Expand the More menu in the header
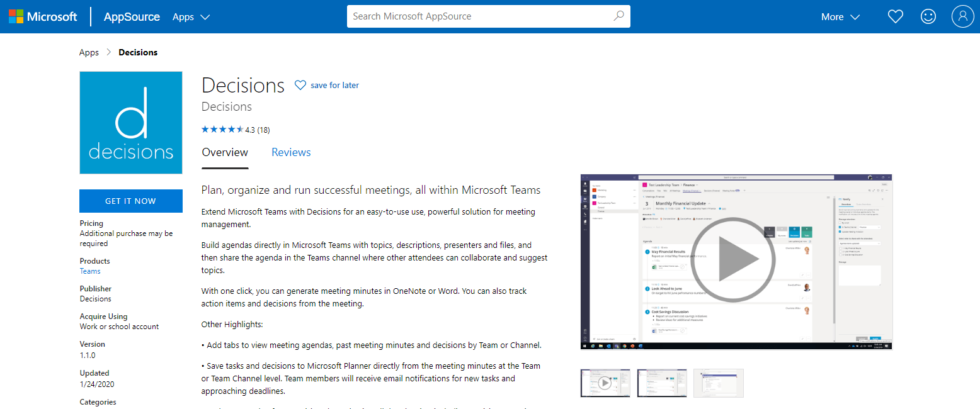 click(840, 17)
